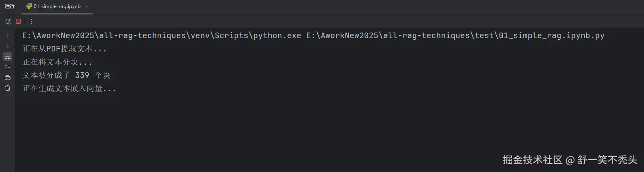Print the console output
The height and width of the screenshot is (172, 644).
coord(8,78)
